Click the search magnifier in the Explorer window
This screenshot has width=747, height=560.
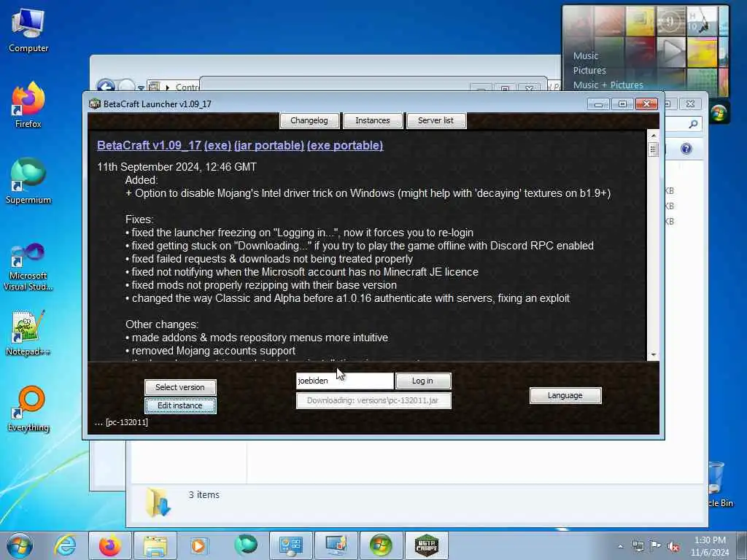click(x=693, y=124)
